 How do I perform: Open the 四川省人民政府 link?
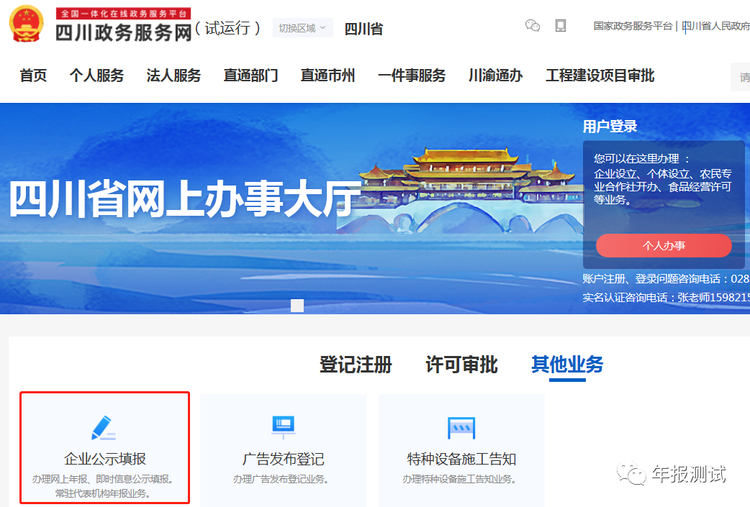click(x=716, y=26)
